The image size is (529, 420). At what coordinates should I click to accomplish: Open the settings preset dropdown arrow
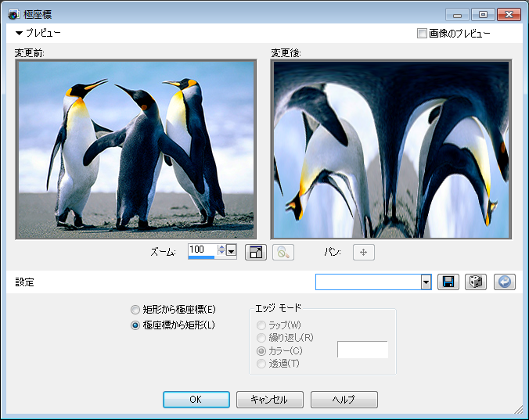coord(426,282)
